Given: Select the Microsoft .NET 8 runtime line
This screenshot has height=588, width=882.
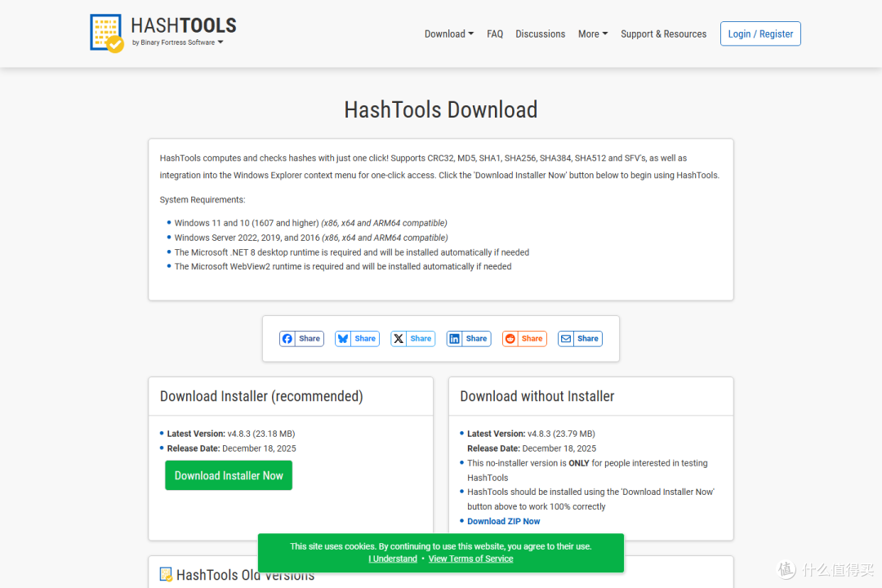Looking at the screenshot, I should click(351, 252).
